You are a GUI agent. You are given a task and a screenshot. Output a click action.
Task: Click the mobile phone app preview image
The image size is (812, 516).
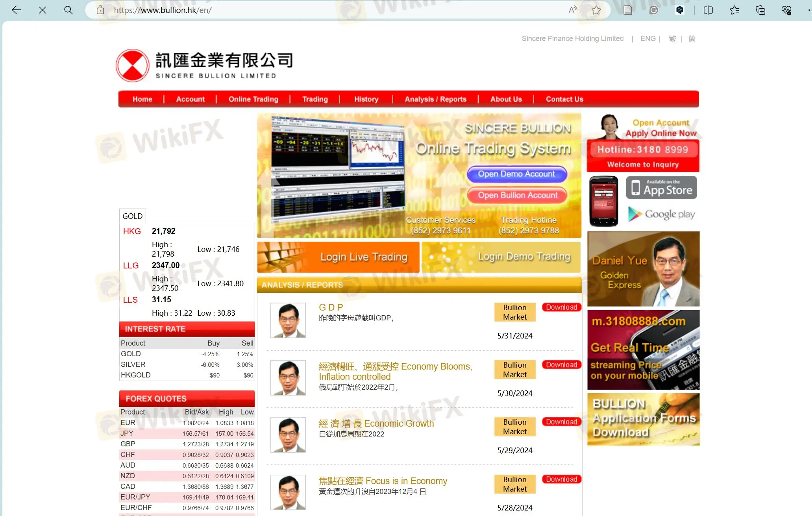click(x=603, y=200)
